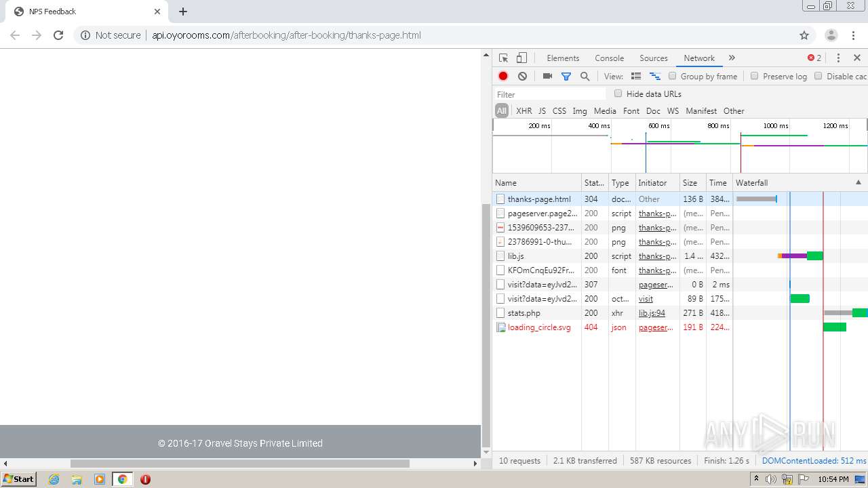Viewport: 868px width, 488px height.
Task: Filter requests by Font
Action: click(x=631, y=111)
